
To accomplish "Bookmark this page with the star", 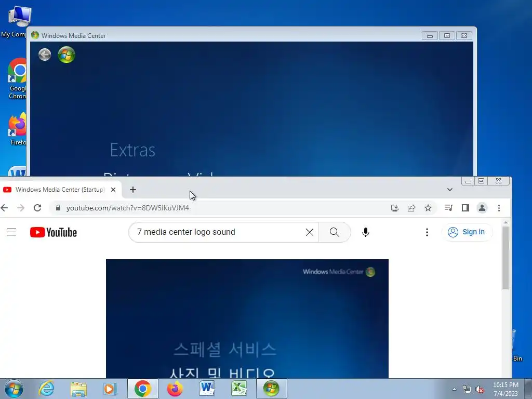I will (428, 208).
